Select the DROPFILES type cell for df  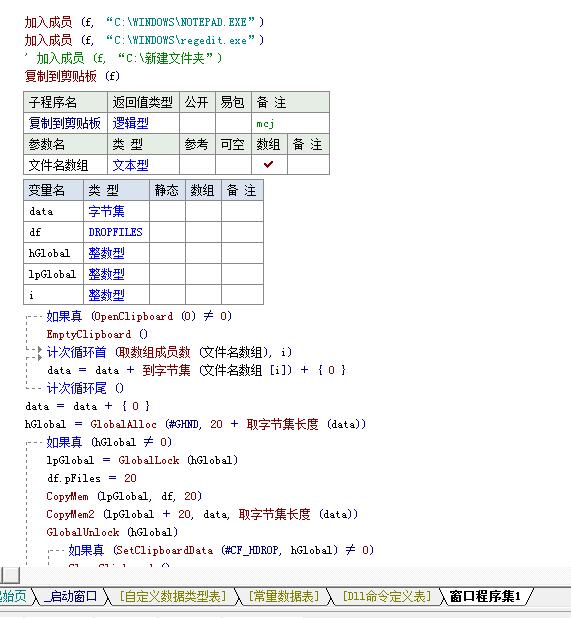116,232
